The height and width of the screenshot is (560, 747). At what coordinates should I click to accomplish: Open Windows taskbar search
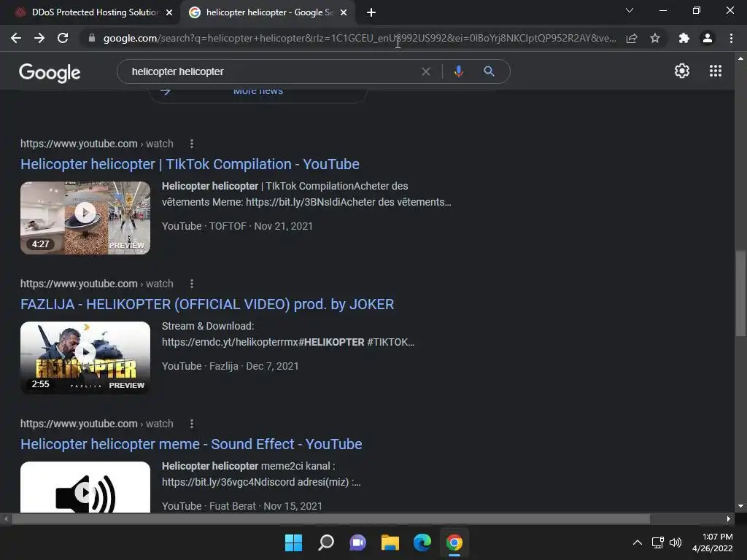326,542
